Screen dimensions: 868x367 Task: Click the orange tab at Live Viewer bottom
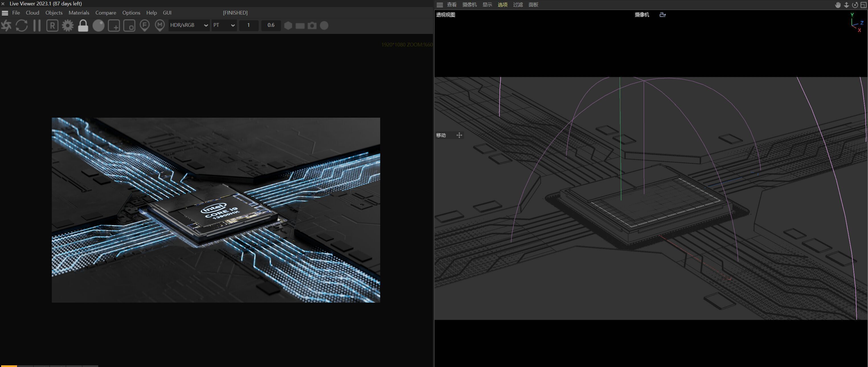pos(9,366)
